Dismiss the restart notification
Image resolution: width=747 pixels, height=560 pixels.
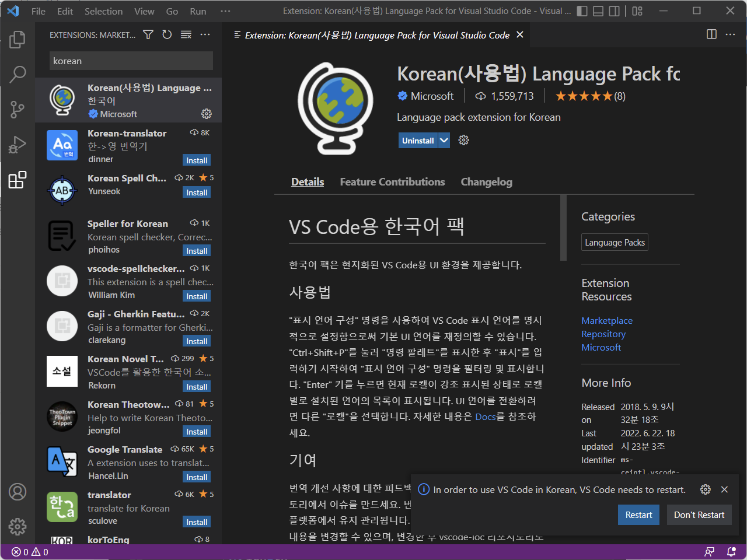pyautogui.click(x=724, y=489)
